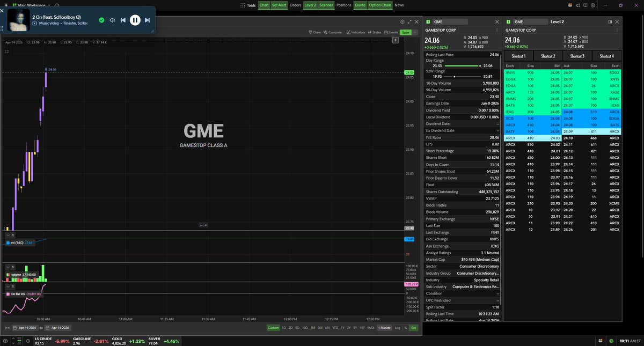Open the Tools grid menu
The image size is (644, 346).
point(249,5)
